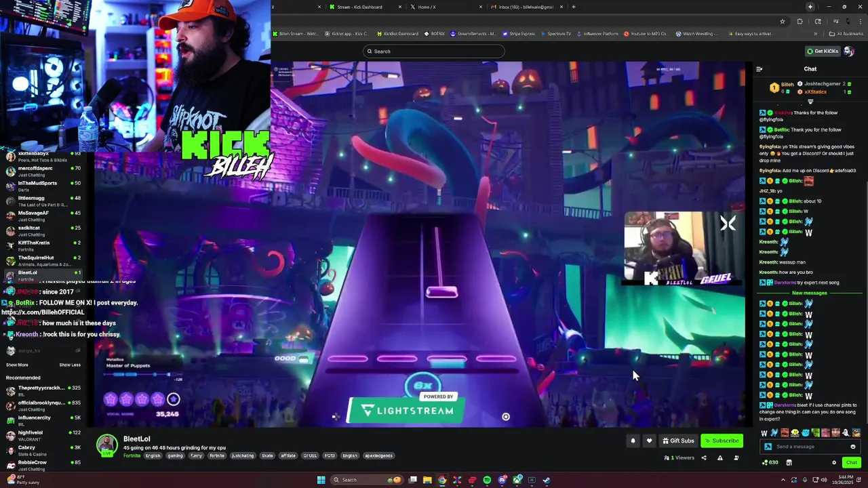This screenshot has height=488, width=868.
Task: Collapse the chat panel using the arrow icon
Action: 759,69
